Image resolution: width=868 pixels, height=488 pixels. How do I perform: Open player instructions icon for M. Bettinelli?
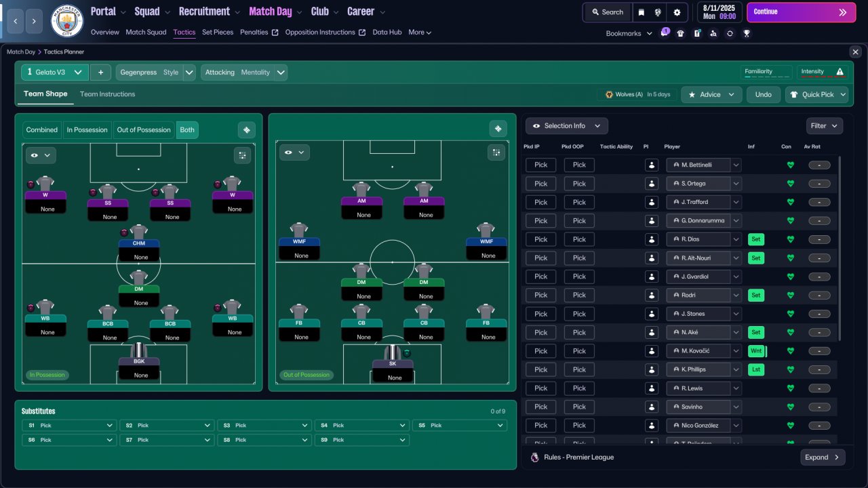[652, 165]
